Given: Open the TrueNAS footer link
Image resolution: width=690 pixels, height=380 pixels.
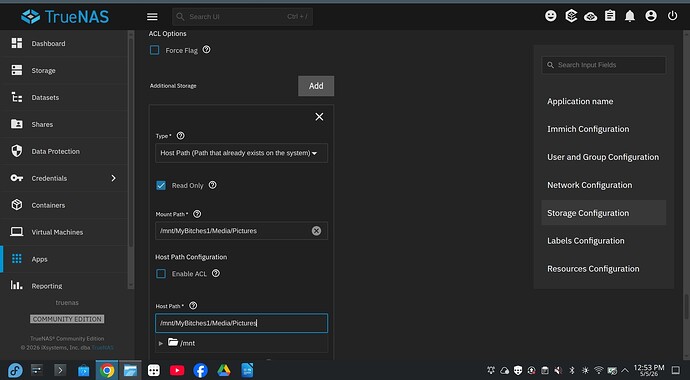Looking at the screenshot, I should point(103,347).
